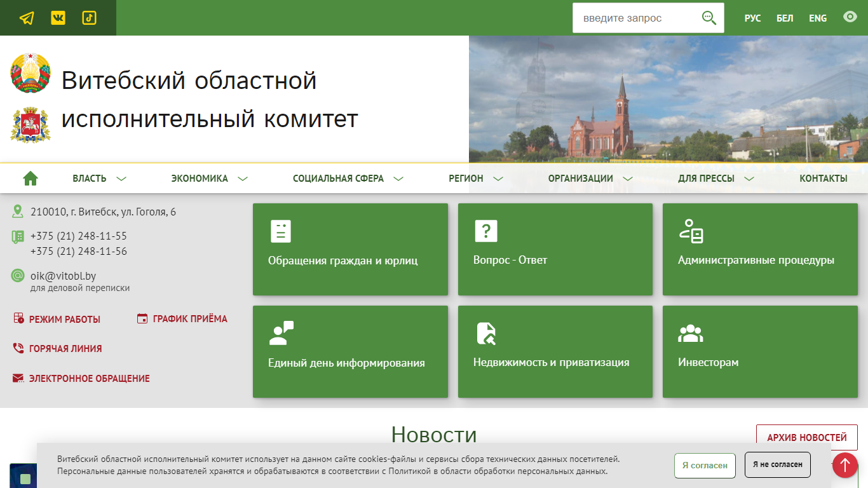868x488 pixels.
Task: Switch language to ENG
Action: coord(818,18)
